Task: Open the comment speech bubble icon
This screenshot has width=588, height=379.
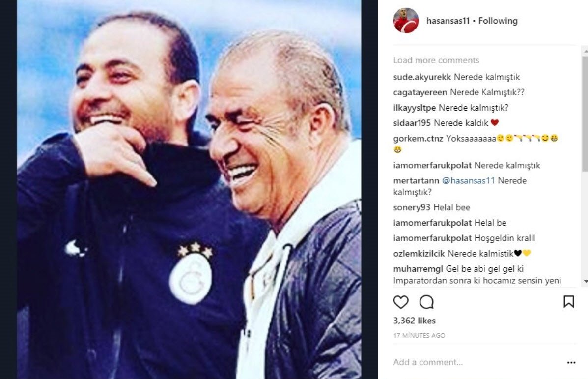Action: [x=426, y=302]
